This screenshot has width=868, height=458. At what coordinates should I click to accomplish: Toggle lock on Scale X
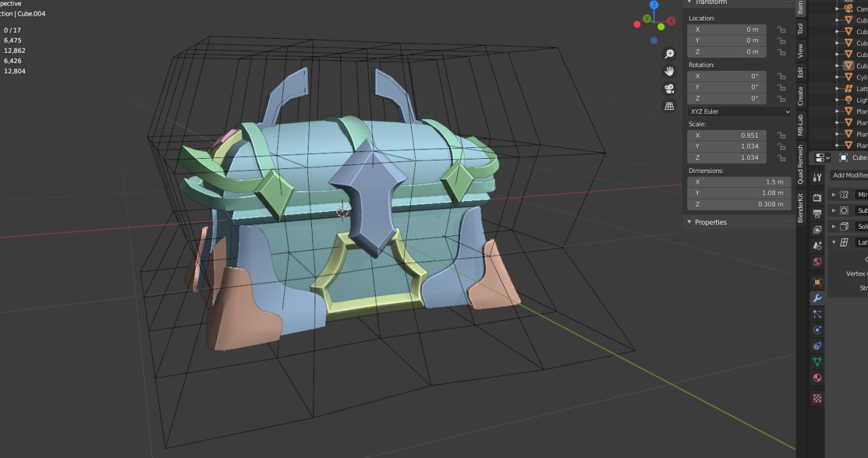pos(781,135)
